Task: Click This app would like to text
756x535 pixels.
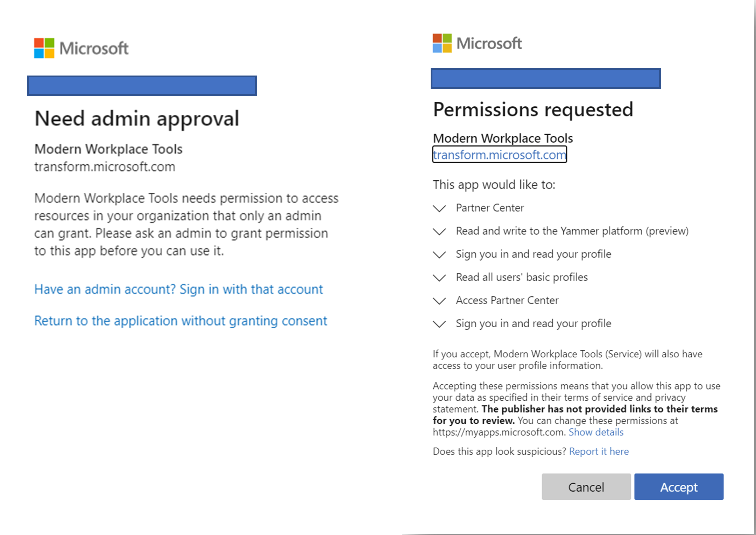Action: pos(494,185)
